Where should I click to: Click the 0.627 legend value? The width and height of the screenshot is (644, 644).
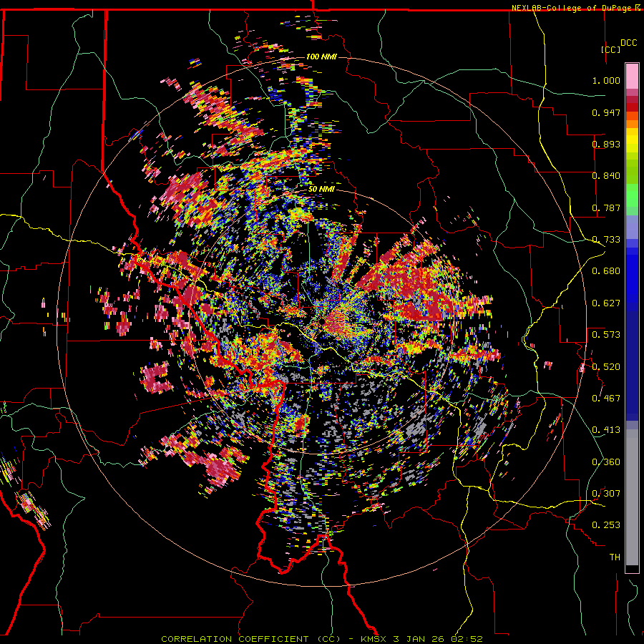point(606,303)
